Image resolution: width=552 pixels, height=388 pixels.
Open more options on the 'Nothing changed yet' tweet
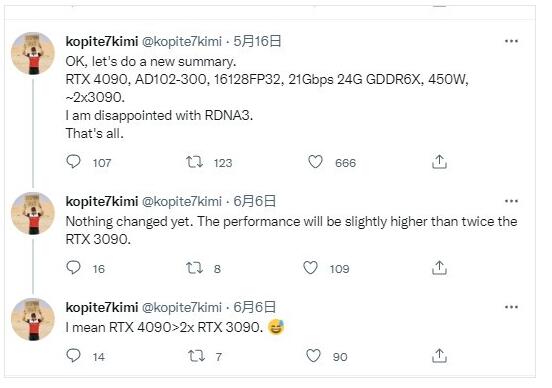point(511,201)
